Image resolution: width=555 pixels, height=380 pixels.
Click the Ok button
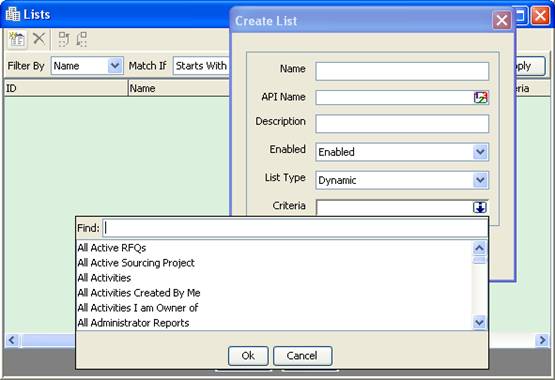[x=248, y=356]
